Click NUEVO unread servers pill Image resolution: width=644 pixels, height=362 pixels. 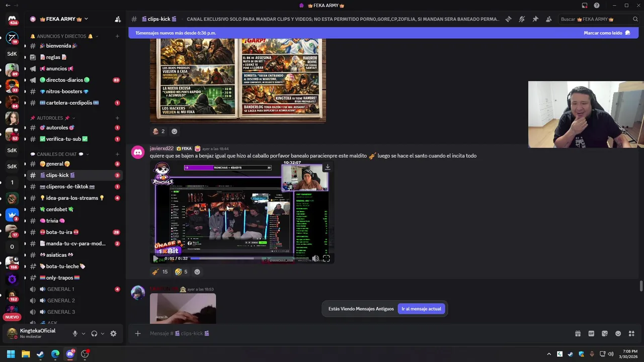click(x=12, y=317)
